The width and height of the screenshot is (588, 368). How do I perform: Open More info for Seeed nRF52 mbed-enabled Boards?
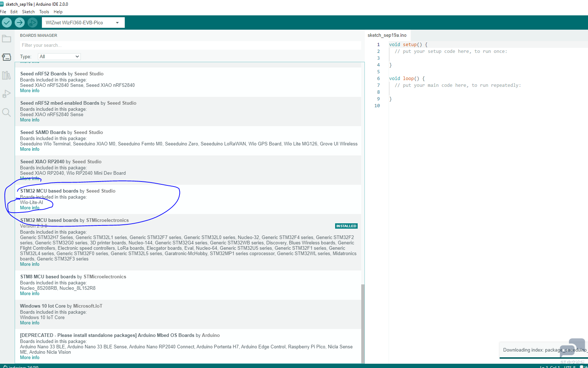(30, 120)
